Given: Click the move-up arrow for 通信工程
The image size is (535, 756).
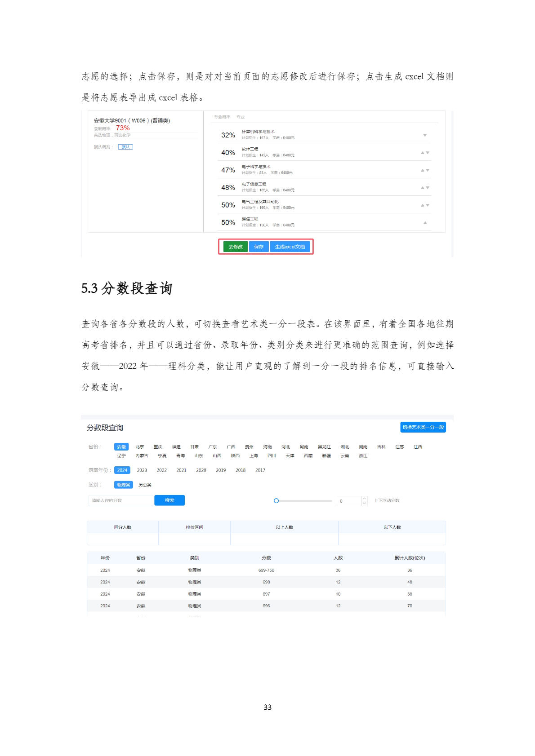Looking at the screenshot, I should pos(425,222).
